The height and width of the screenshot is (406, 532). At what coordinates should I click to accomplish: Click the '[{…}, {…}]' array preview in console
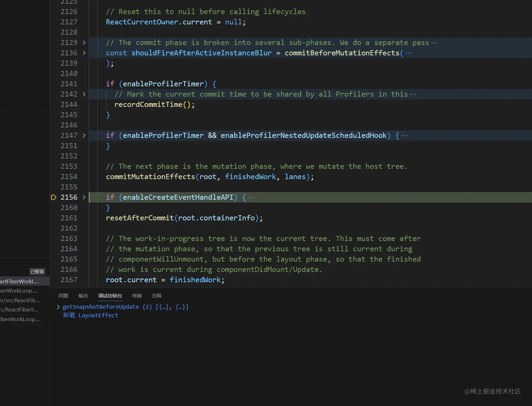(x=172, y=307)
